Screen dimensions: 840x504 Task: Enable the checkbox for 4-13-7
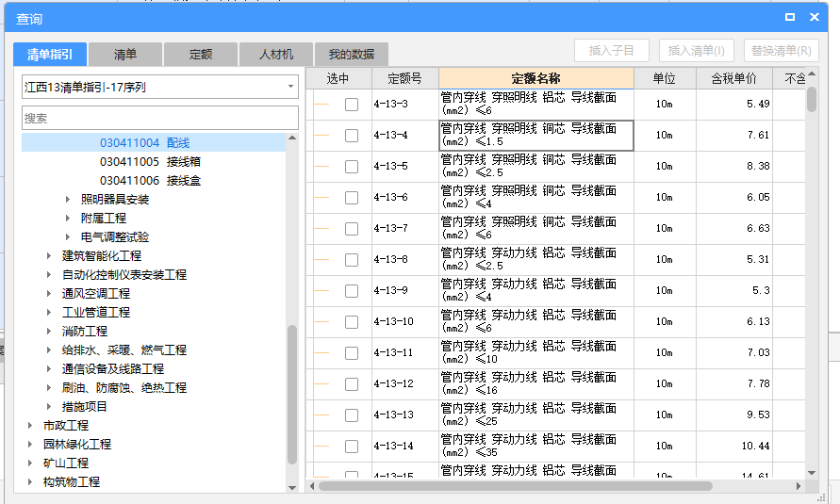click(352, 229)
